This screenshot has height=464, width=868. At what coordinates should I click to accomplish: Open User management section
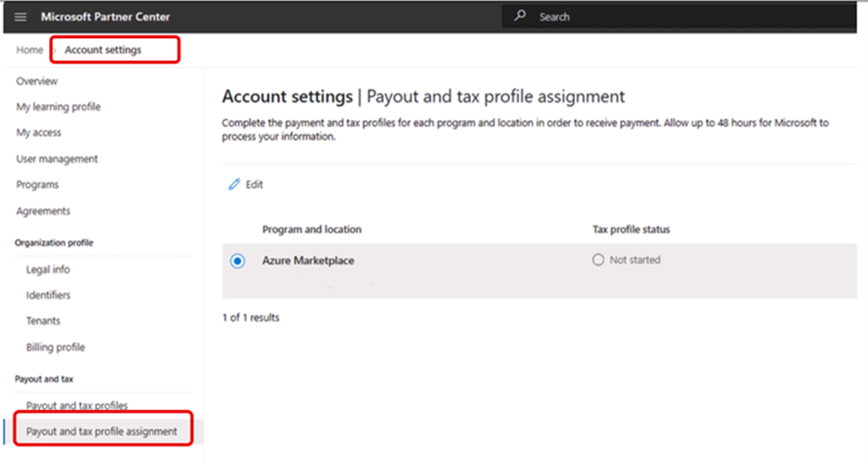coord(57,159)
